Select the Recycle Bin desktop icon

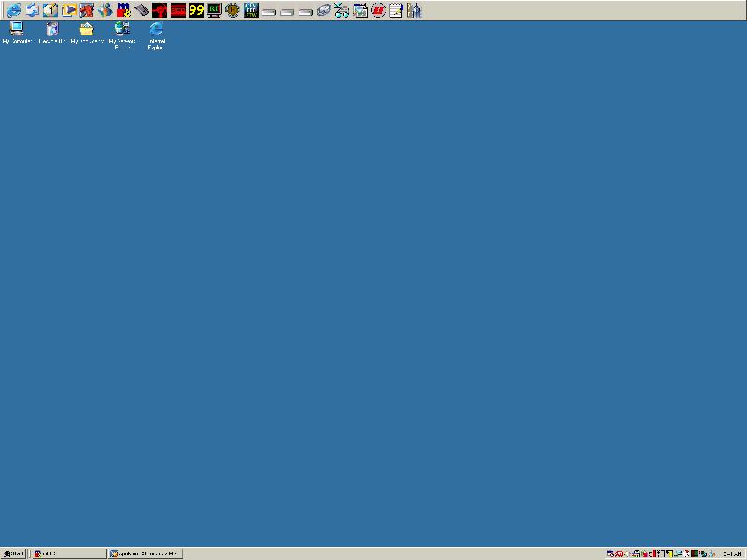pyautogui.click(x=52, y=29)
